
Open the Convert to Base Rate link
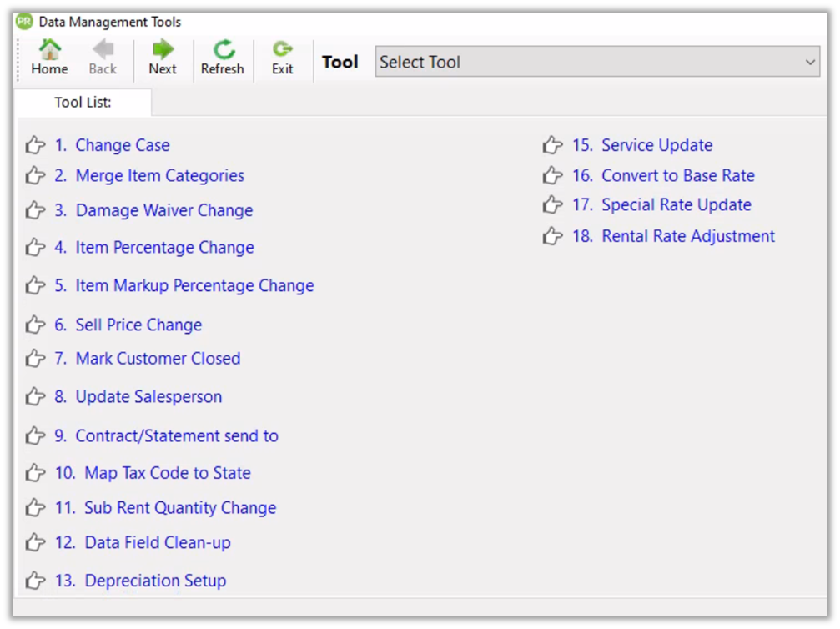(677, 176)
